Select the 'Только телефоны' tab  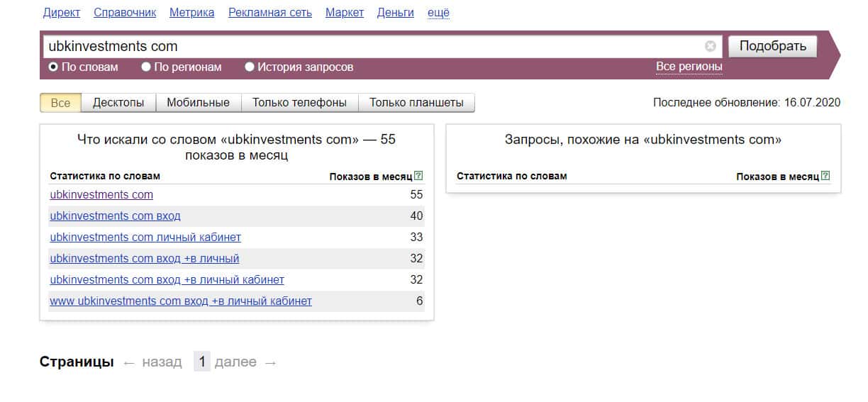299,103
